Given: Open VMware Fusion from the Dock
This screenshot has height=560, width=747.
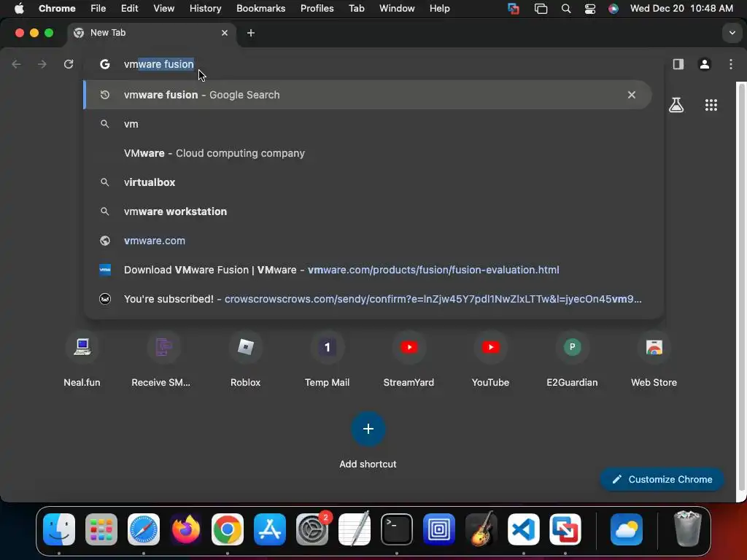Looking at the screenshot, I should [x=565, y=529].
